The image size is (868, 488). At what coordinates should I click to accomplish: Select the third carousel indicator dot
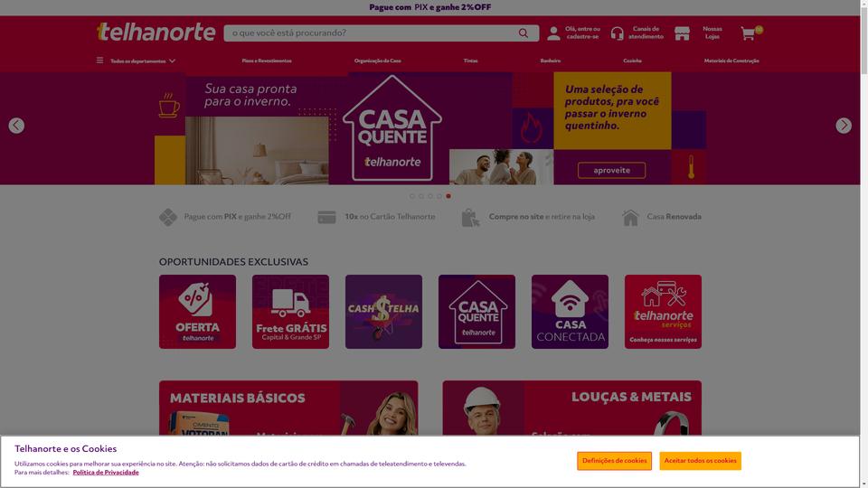tap(430, 196)
